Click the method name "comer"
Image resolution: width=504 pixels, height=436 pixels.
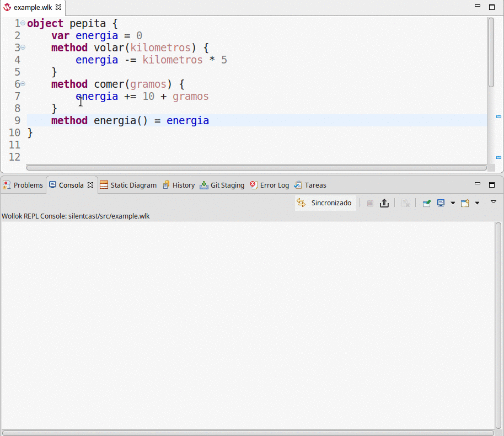pos(109,84)
